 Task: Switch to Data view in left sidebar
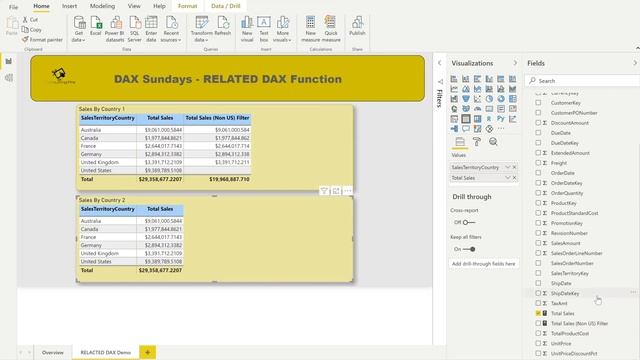9,78
